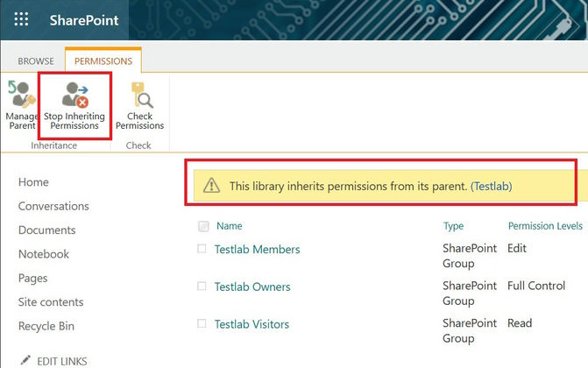The width and height of the screenshot is (588, 368).
Task: Click the Manage Parent icon
Action: (20, 96)
